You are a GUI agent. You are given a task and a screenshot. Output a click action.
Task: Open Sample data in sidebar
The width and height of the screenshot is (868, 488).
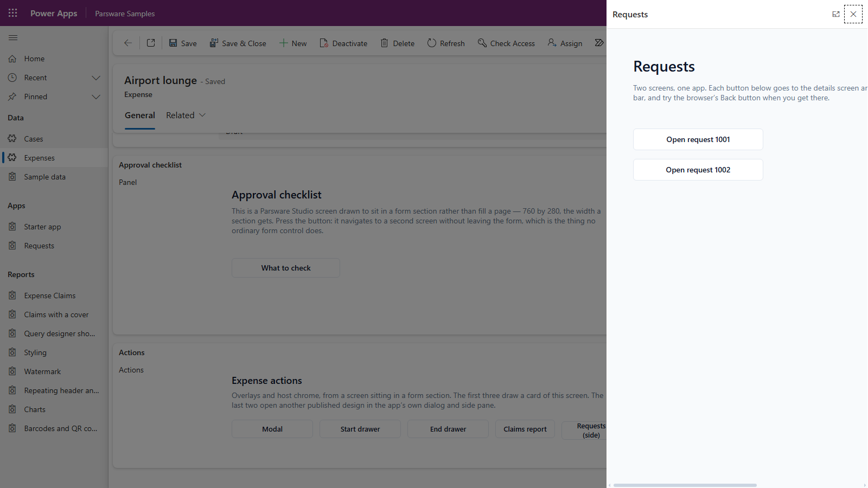tap(54, 177)
